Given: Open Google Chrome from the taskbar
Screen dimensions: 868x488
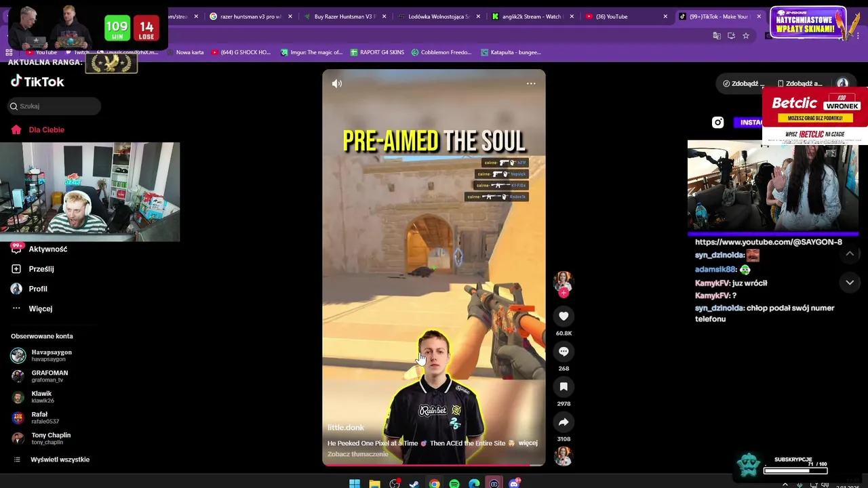Looking at the screenshot, I should (434, 483).
